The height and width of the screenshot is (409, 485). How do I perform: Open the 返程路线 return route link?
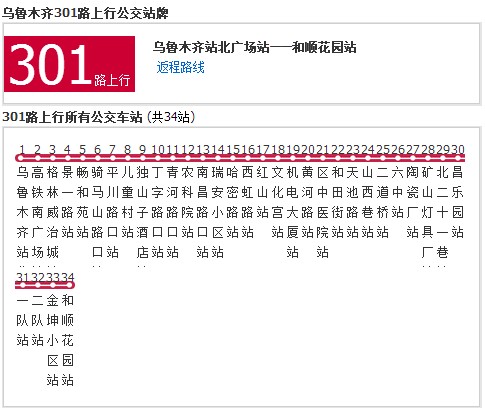pyautogui.click(x=180, y=67)
